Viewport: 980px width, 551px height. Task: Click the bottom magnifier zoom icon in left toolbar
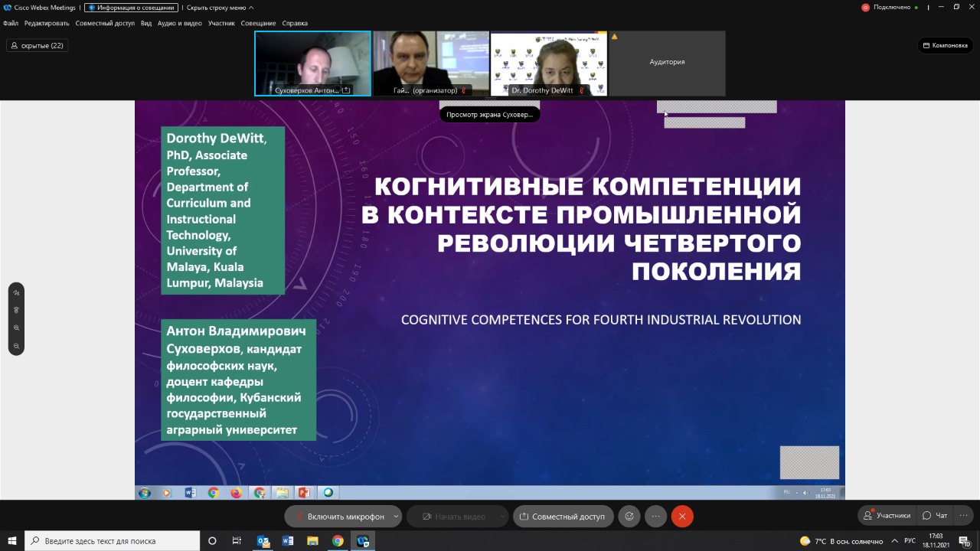[16, 346]
